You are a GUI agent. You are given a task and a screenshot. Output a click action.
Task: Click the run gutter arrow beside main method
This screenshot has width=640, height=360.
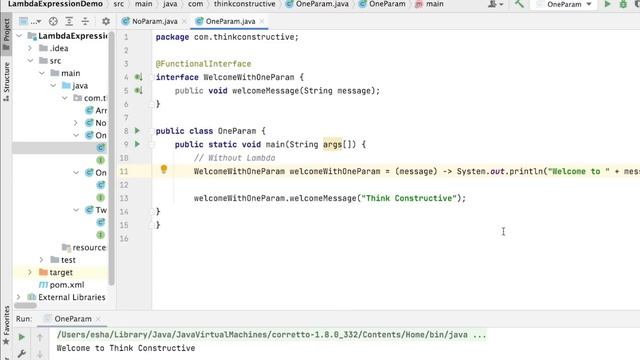[138, 144]
